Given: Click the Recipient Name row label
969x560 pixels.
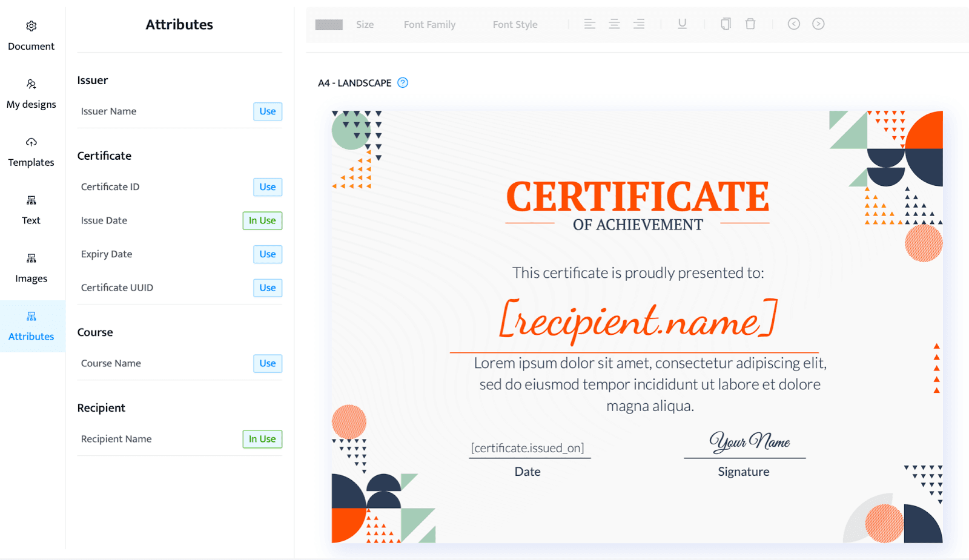Looking at the screenshot, I should coord(116,439).
